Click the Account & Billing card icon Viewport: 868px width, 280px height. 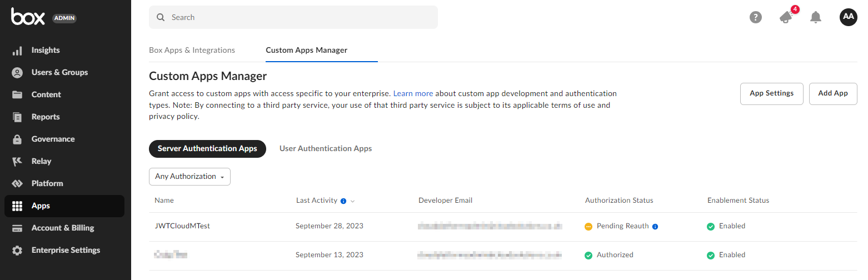pos(17,228)
